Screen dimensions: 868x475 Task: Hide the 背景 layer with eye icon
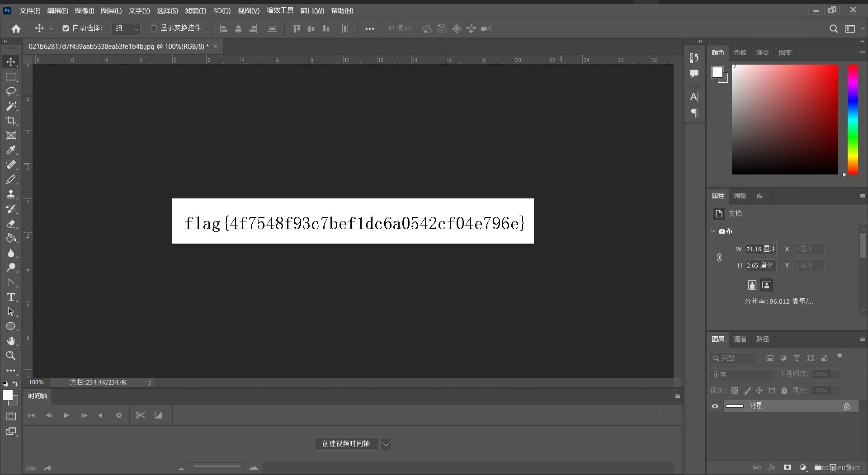pyautogui.click(x=715, y=406)
